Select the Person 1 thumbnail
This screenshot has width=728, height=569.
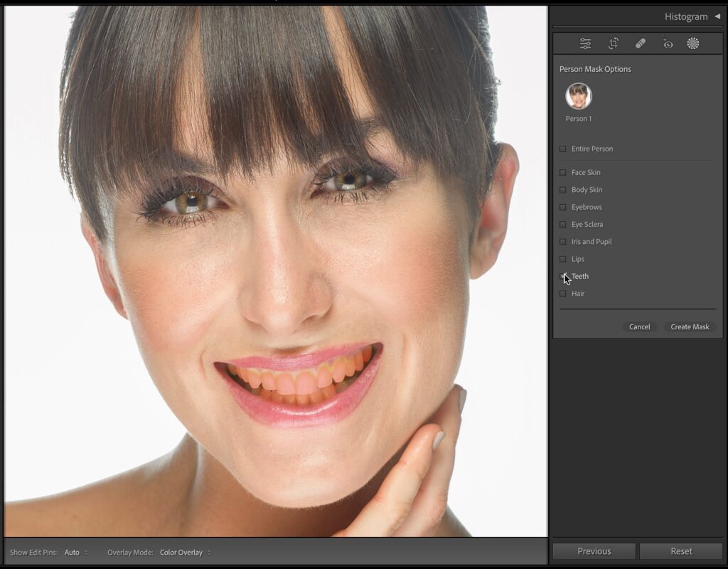click(578, 96)
